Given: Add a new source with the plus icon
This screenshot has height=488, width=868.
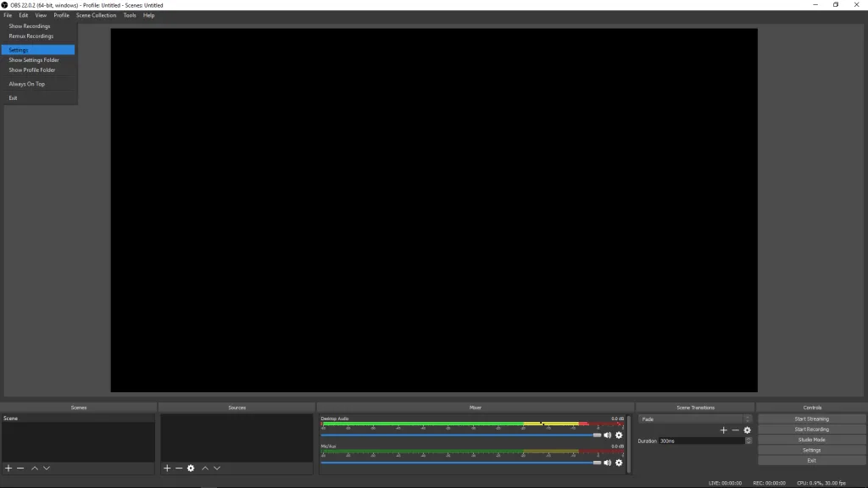Looking at the screenshot, I should 167,469.
